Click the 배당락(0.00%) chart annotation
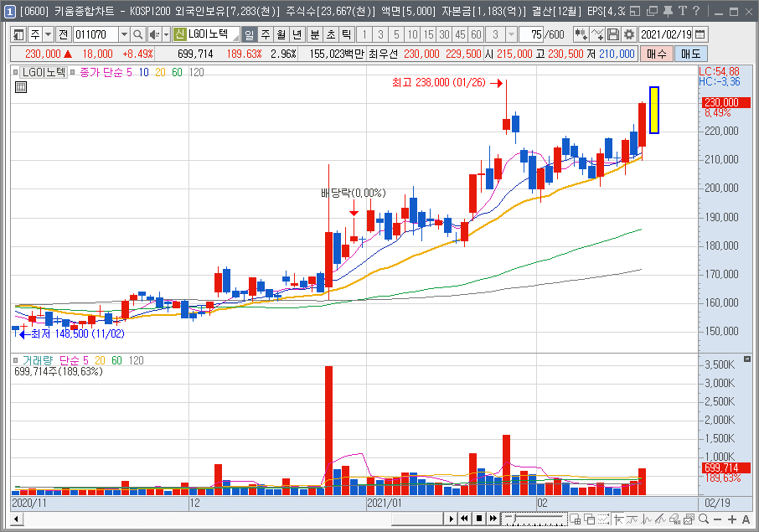Image resolution: width=759 pixels, height=532 pixels. tap(354, 194)
